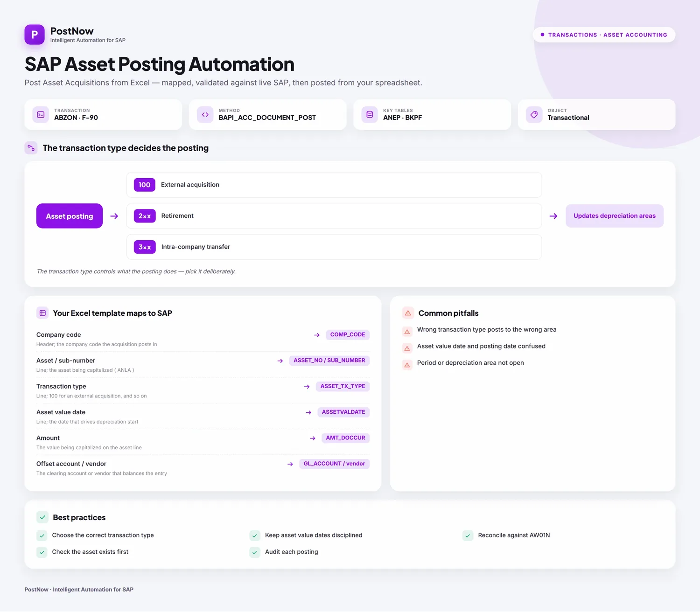Select the 2xx Retirement row
The image size is (700, 612).
pyautogui.click(x=334, y=216)
